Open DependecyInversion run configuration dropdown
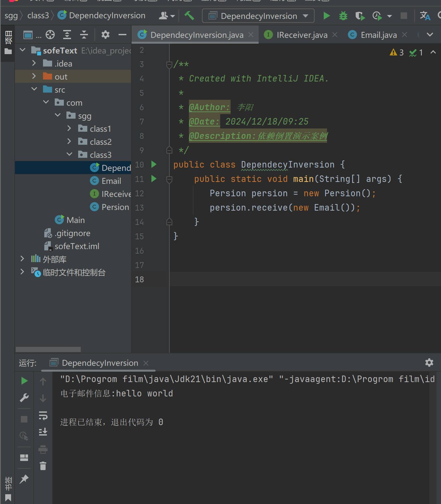The image size is (441, 504). click(258, 16)
